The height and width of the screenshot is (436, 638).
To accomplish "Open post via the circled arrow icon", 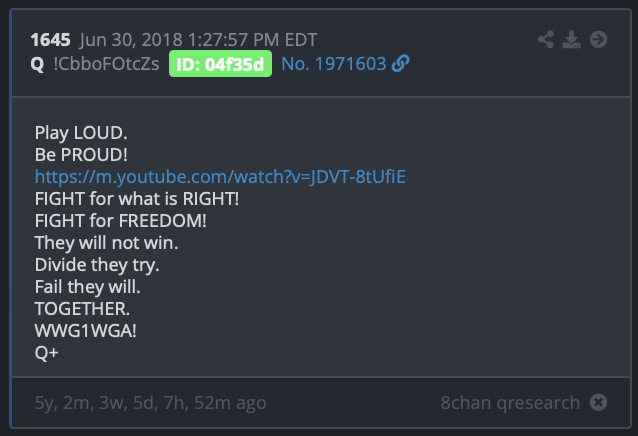I will tap(598, 39).
